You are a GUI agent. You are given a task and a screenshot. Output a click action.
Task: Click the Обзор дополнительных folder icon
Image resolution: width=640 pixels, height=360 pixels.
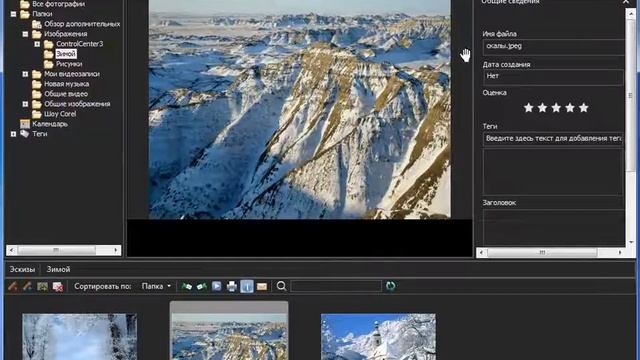[37, 24]
